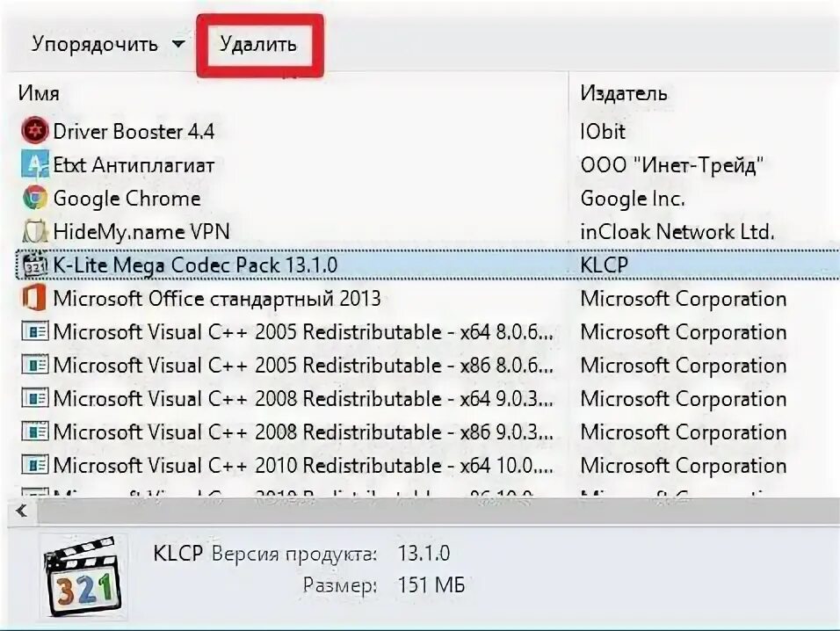Click the horizontal scrollbar left arrow
The width and height of the screenshot is (840, 631).
(21, 511)
